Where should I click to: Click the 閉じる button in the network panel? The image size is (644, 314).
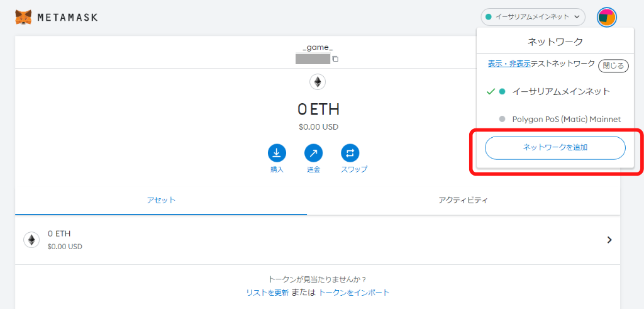click(613, 66)
